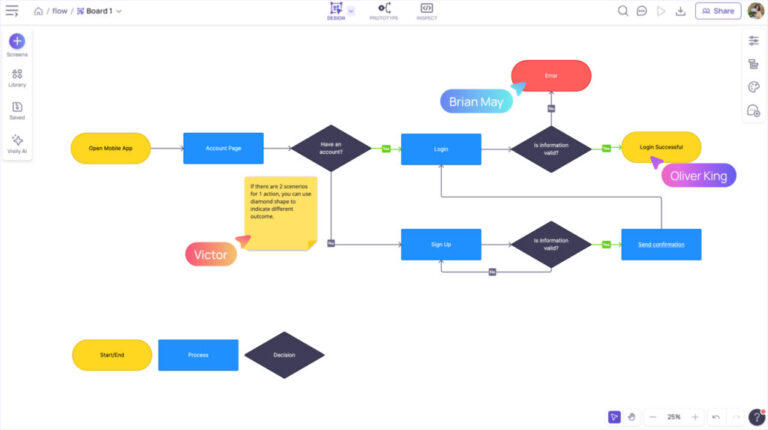Screen dimensions: 768x430
Task: Open the Library panel
Action: [17, 78]
